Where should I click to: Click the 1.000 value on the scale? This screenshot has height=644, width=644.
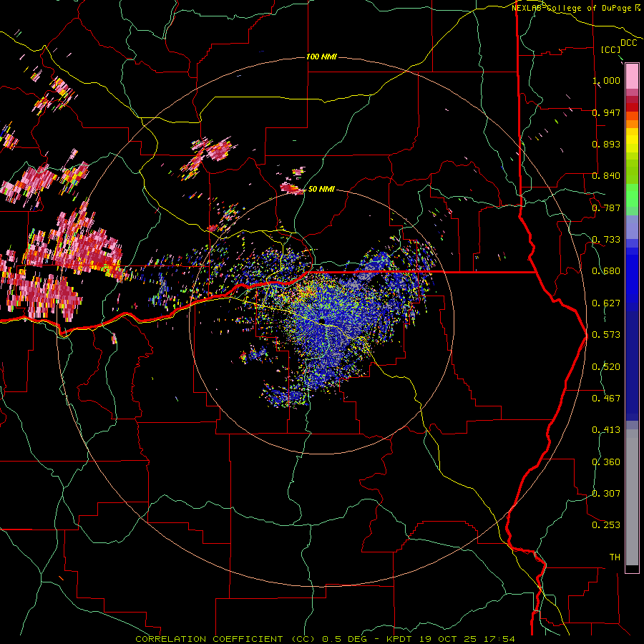[x=606, y=80]
